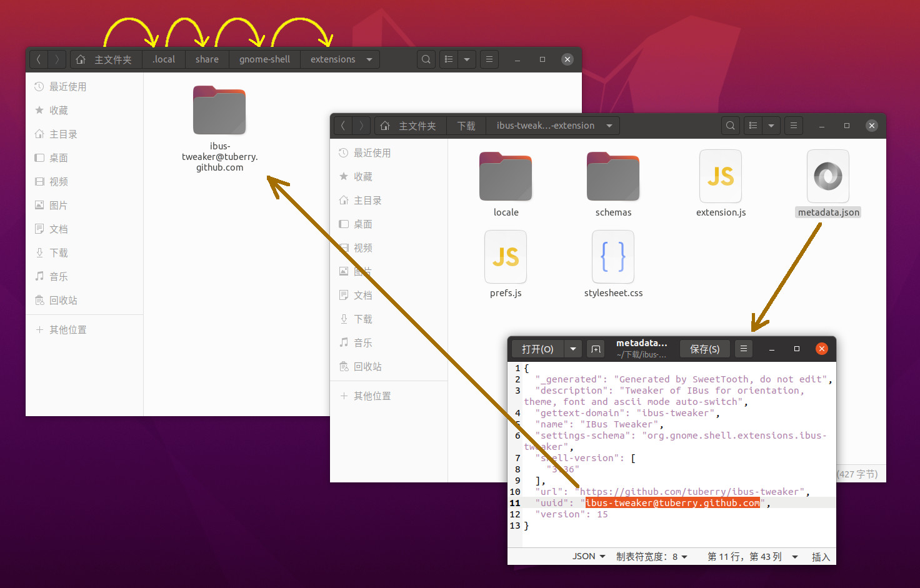Create new document tab in text editor
Viewport: 920px width, 588px height.
click(x=596, y=349)
